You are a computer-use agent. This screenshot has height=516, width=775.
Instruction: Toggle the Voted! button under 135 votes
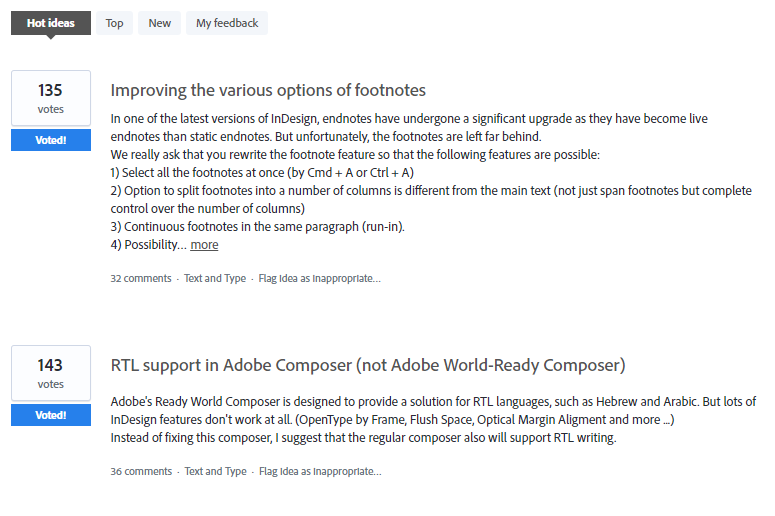click(51, 140)
